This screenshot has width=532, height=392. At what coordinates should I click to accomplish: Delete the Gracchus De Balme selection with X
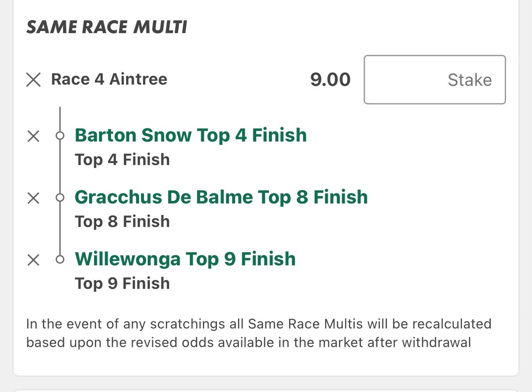[34, 198]
